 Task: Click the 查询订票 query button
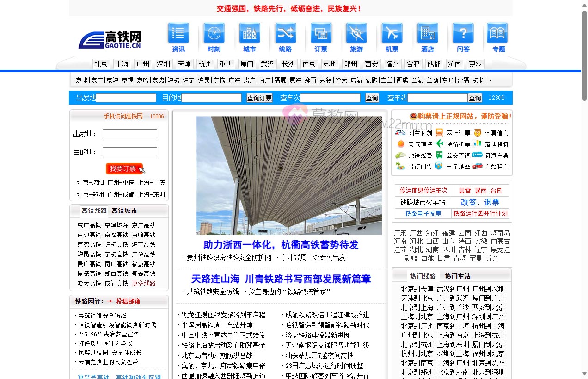tap(259, 98)
